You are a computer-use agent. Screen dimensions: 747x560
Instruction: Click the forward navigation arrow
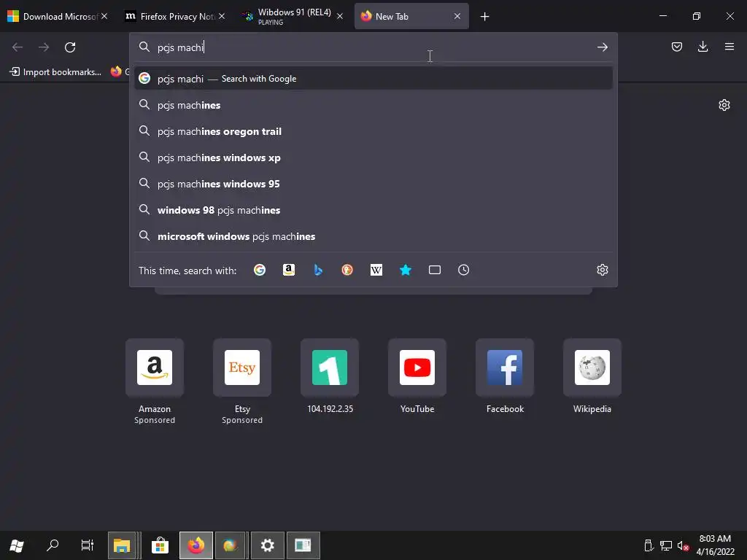coord(44,47)
